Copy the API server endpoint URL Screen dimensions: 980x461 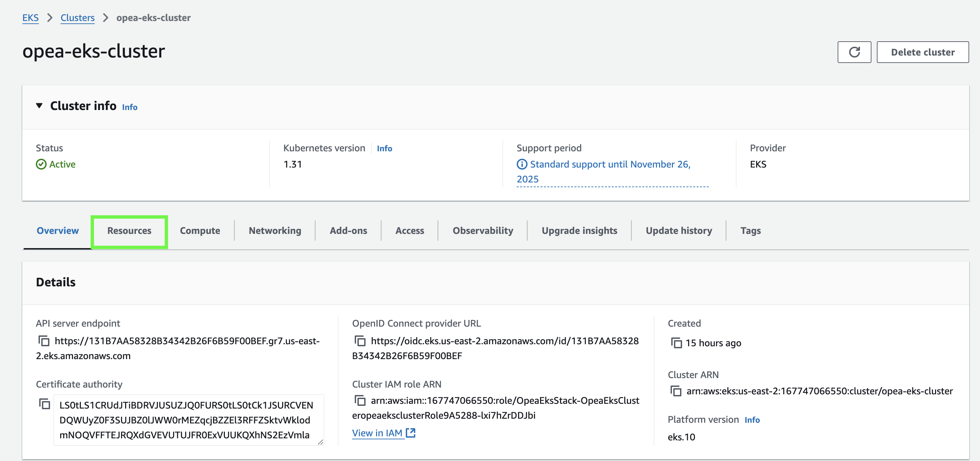pos(44,341)
